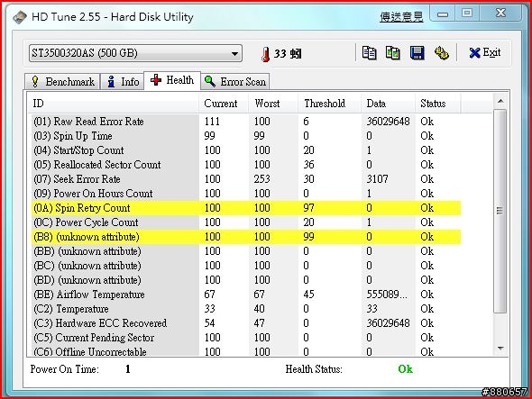532x399 pixels.
Task: Click the HD Tune title bar app icon
Action: (20, 16)
